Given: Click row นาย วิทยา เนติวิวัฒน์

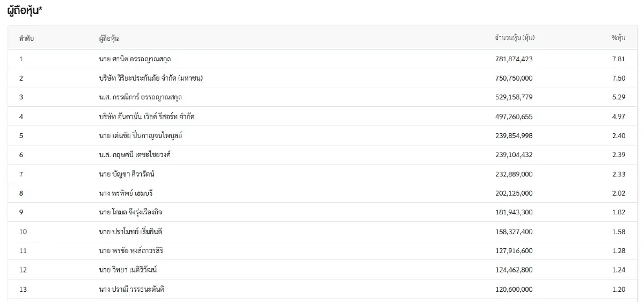Looking at the screenshot, I should click(x=323, y=270).
